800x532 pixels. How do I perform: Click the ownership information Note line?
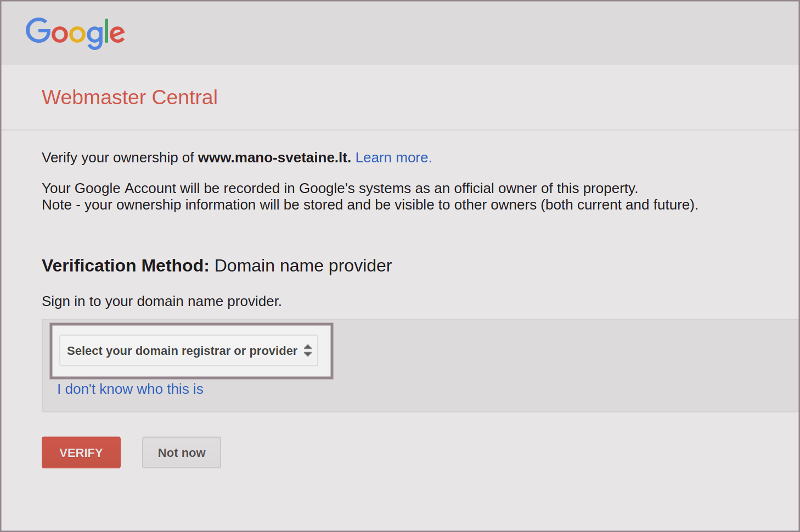(x=369, y=205)
